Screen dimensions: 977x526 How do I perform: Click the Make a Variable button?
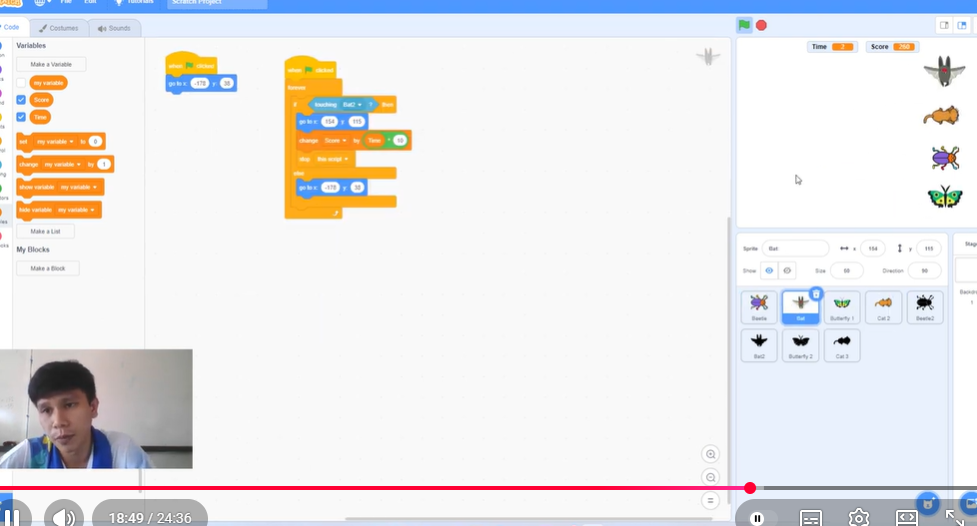coord(51,64)
